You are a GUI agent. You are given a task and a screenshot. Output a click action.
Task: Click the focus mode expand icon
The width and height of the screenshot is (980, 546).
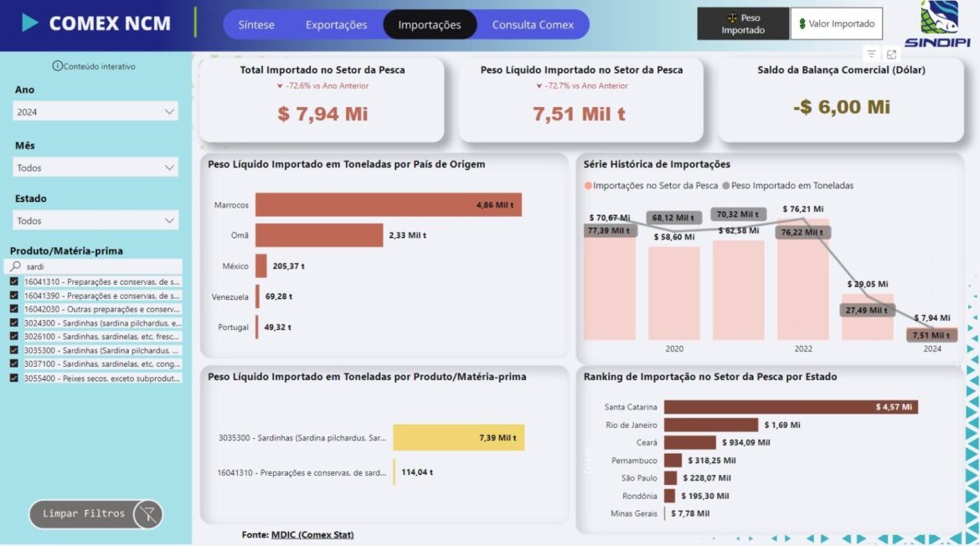click(891, 54)
